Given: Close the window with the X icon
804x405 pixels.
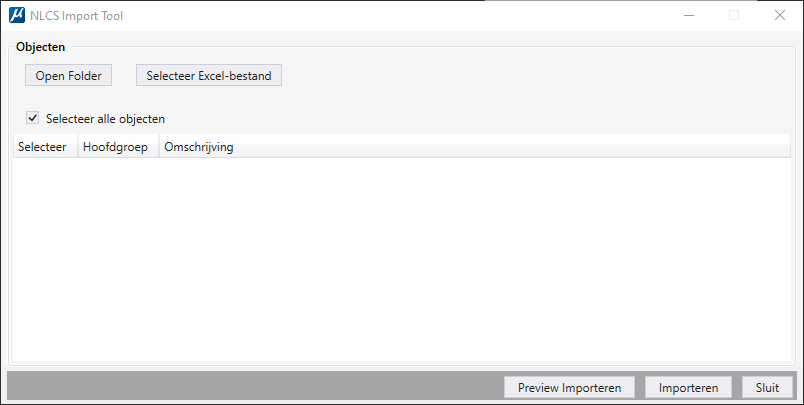Looking at the screenshot, I should [779, 15].
